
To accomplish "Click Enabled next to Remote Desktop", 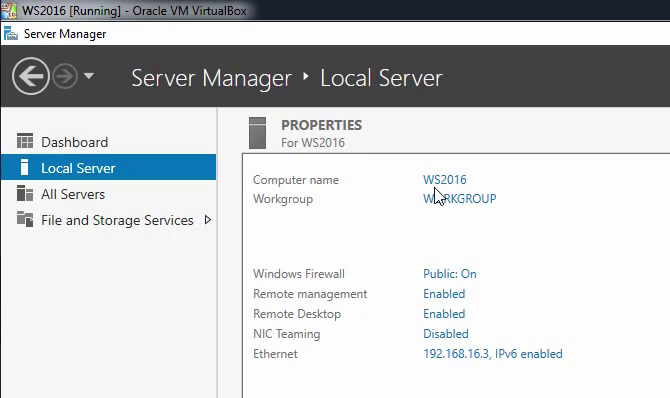I will tap(444, 314).
